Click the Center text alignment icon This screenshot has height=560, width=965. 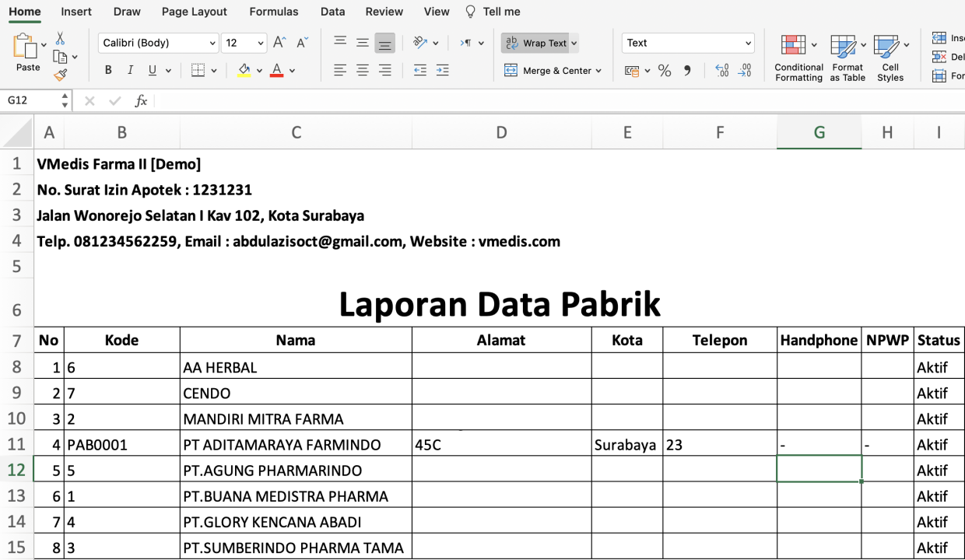(363, 71)
